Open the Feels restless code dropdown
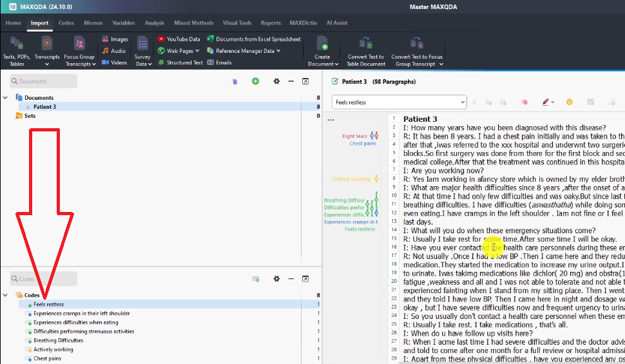This screenshot has width=625, height=364. (x=463, y=102)
